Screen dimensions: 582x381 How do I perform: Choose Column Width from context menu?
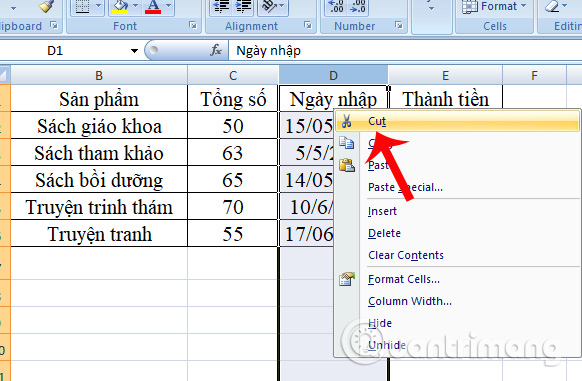(x=457, y=301)
